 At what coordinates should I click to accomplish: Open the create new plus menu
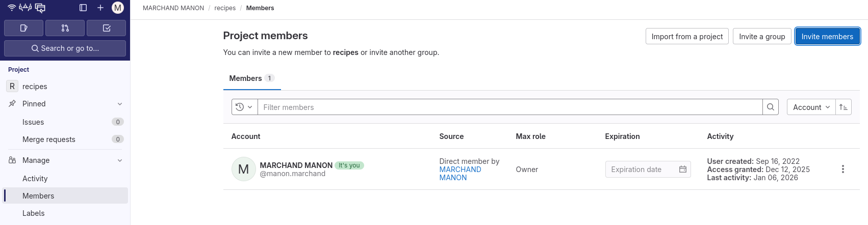pos(100,8)
